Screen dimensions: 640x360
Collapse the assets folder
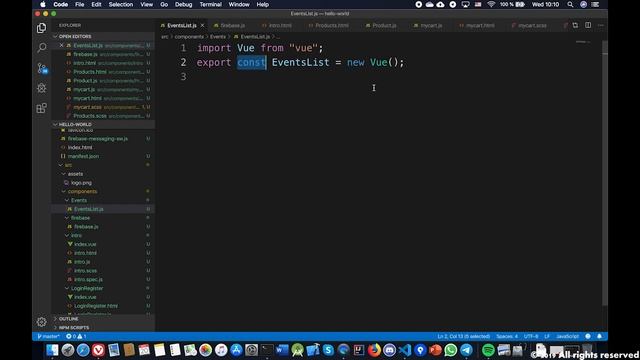pyautogui.click(x=103, y=174)
